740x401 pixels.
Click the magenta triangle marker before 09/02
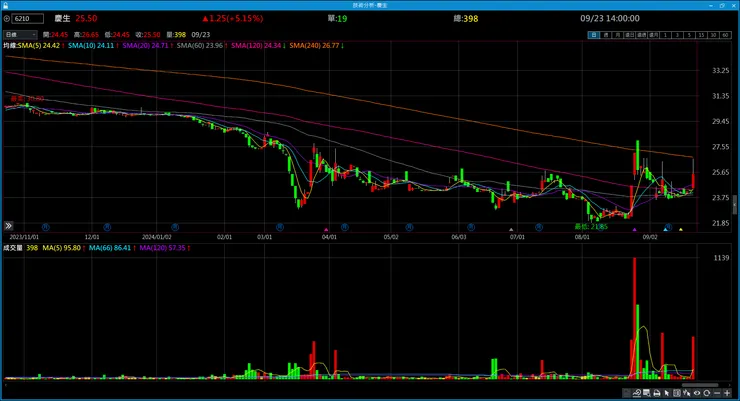pos(634,230)
